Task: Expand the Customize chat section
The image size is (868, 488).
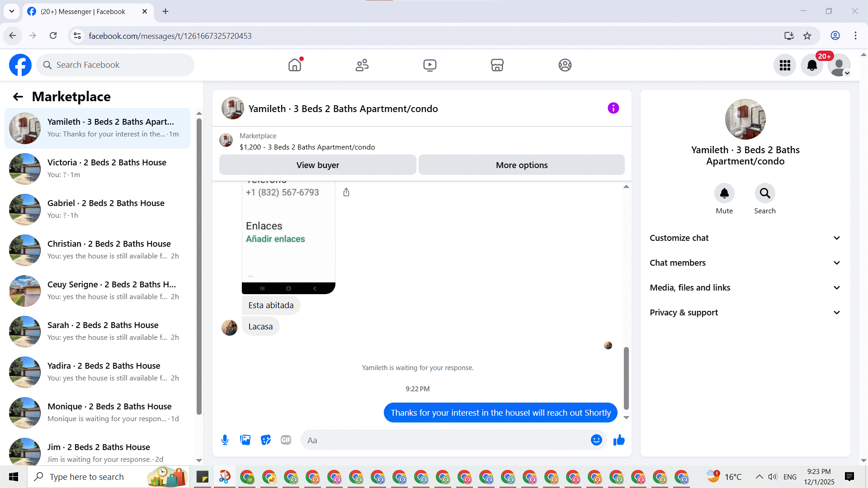Action: [x=745, y=238]
